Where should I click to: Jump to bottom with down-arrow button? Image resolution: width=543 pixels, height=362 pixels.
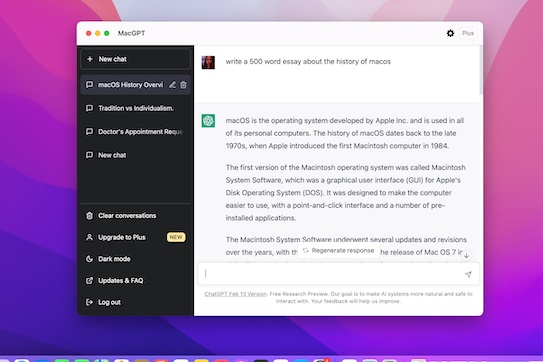click(x=466, y=256)
